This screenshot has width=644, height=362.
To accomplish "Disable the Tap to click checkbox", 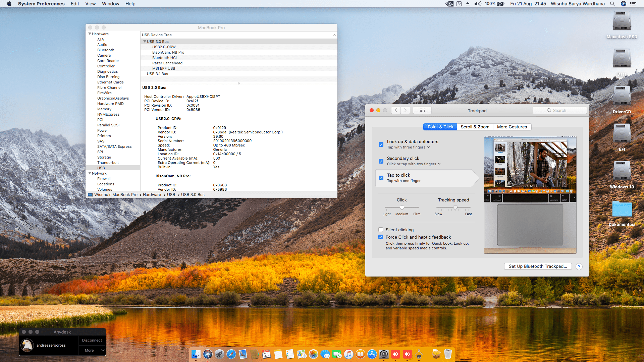I will 381,178.
